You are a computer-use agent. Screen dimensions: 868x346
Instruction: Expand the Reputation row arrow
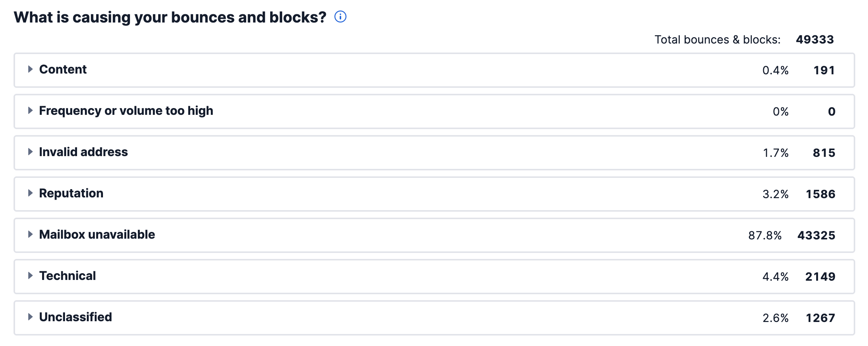point(30,193)
